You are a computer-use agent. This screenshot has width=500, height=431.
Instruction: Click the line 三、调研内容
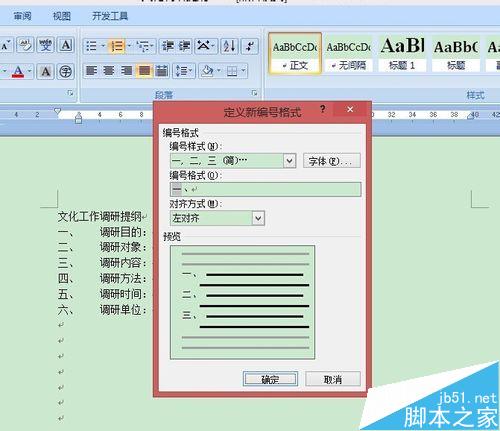(x=102, y=263)
